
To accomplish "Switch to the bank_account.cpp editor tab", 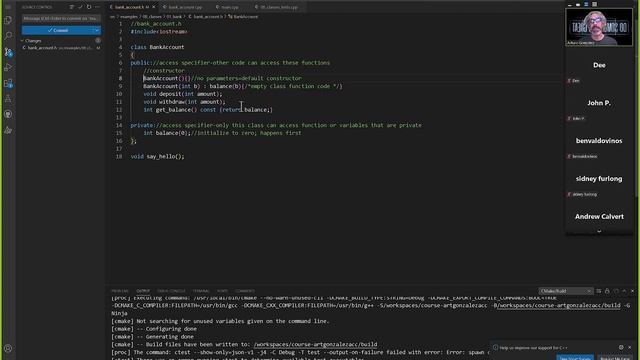I will [183, 7].
